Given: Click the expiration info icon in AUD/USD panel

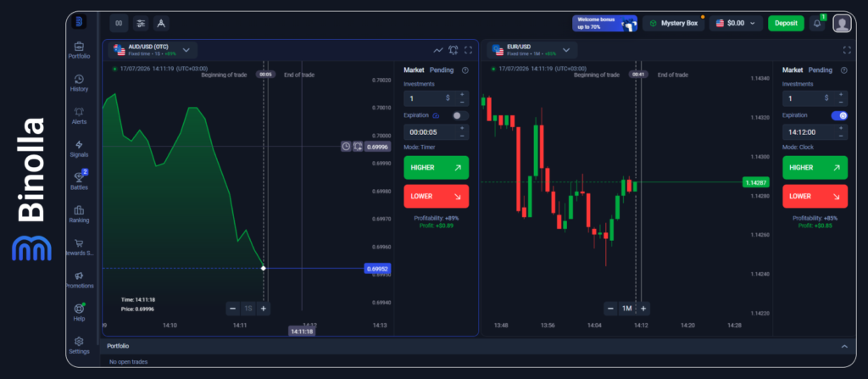Looking at the screenshot, I should coord(436,116).
